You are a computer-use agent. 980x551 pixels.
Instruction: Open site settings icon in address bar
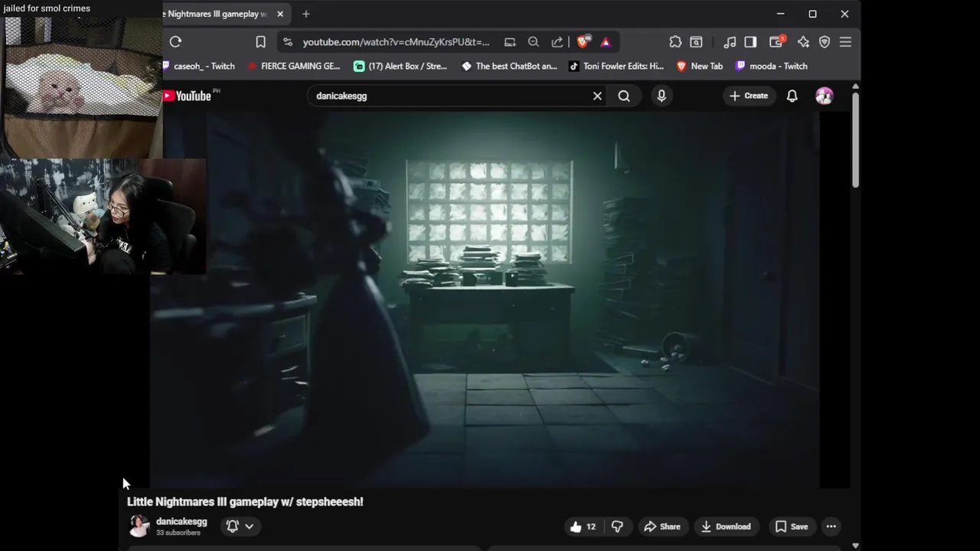(x=287, y=42)
